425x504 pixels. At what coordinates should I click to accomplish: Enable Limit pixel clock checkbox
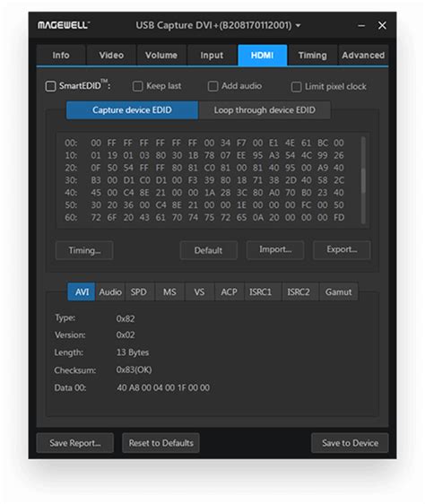pyautogui.click(x=296, y=87)
